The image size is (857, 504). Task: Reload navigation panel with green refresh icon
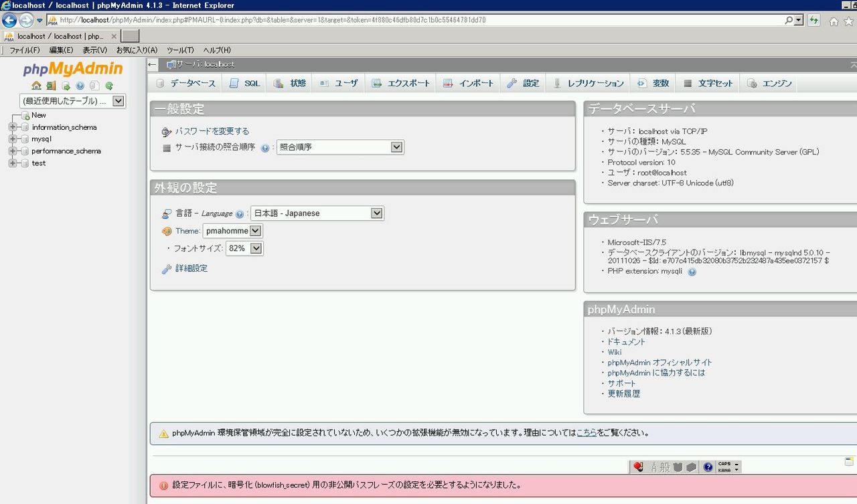109,86
